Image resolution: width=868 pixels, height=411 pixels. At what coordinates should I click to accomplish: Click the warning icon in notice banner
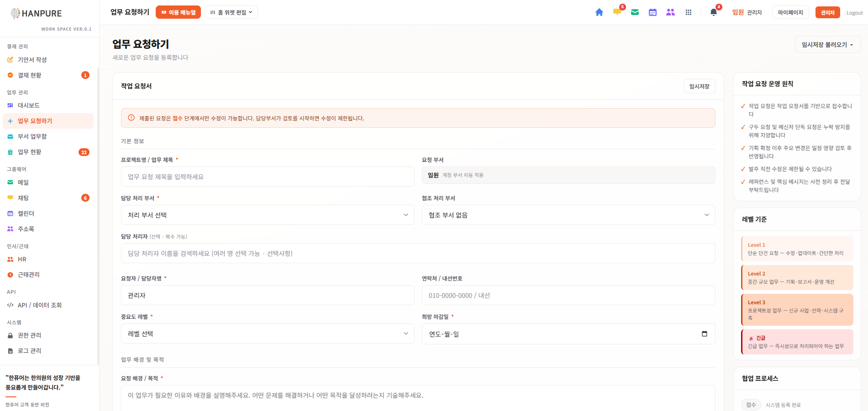coord(131,118)
